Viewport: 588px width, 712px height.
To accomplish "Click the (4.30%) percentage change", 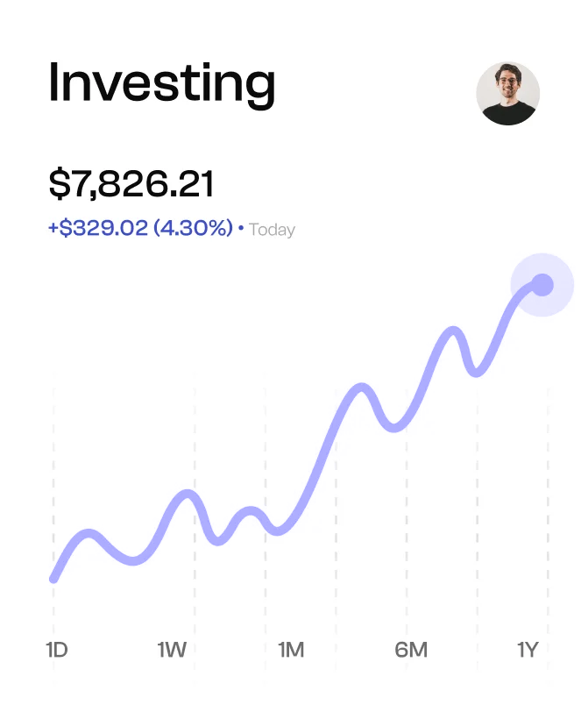I will pos(193,229).
